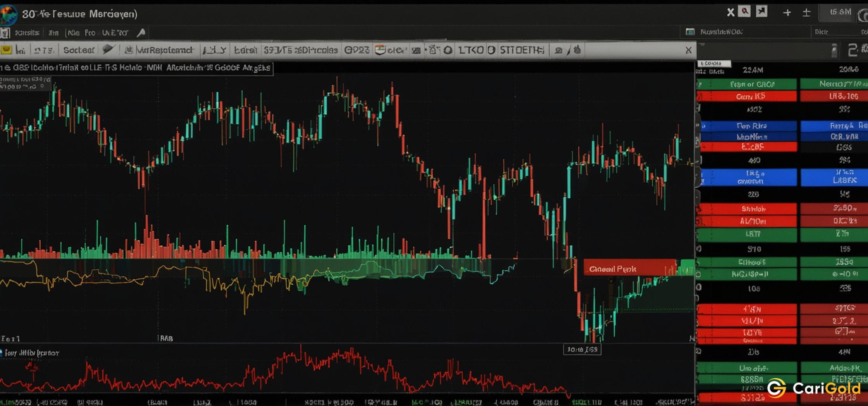Select the red 'Stkidok' row
Image resolution: width=868 pixels, height=406 pixels.
[x=747, y=209]
